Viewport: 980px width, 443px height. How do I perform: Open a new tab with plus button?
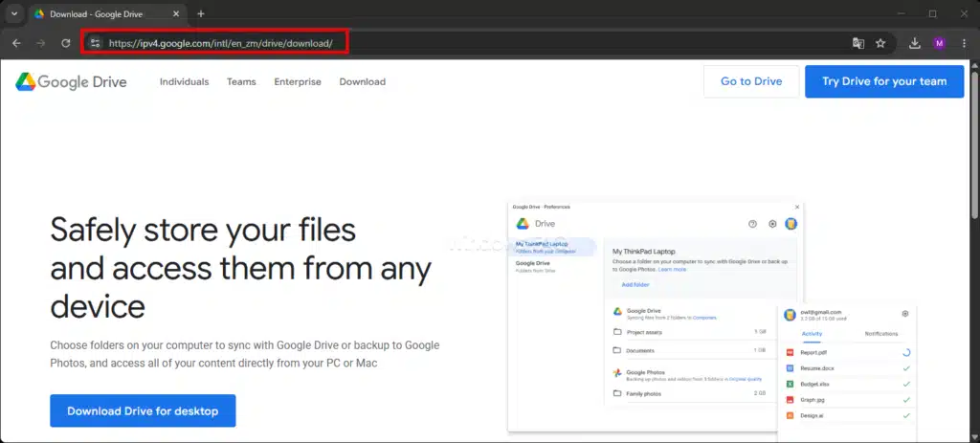point(201,13)
